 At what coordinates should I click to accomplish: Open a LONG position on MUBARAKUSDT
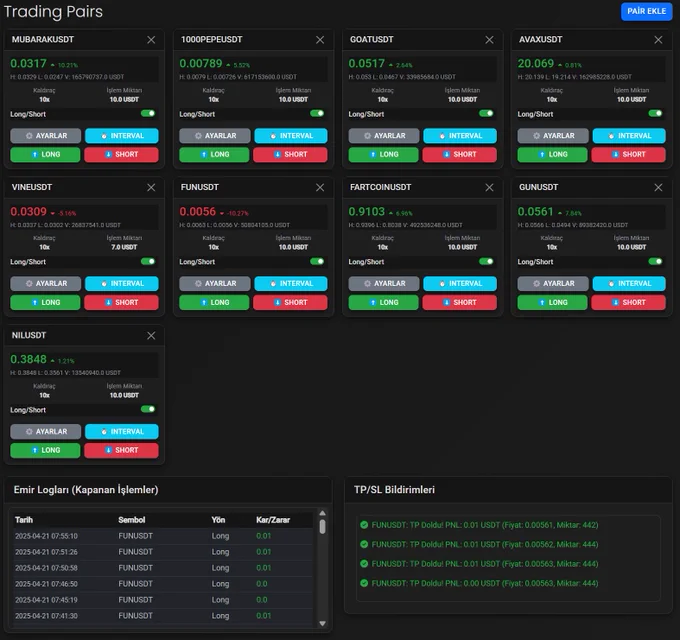pyautogui.click(x=45, y=154)
